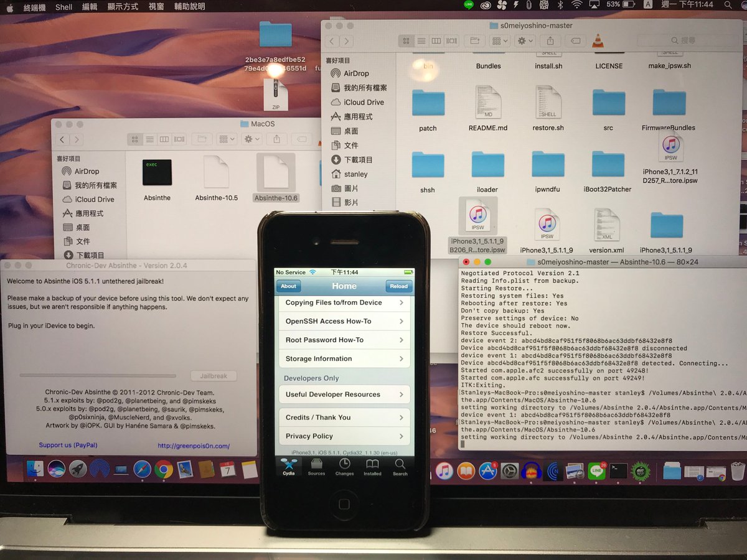
Task: Switch s0meiyoshino-master window to Cover Flow view
Action: 452,41
